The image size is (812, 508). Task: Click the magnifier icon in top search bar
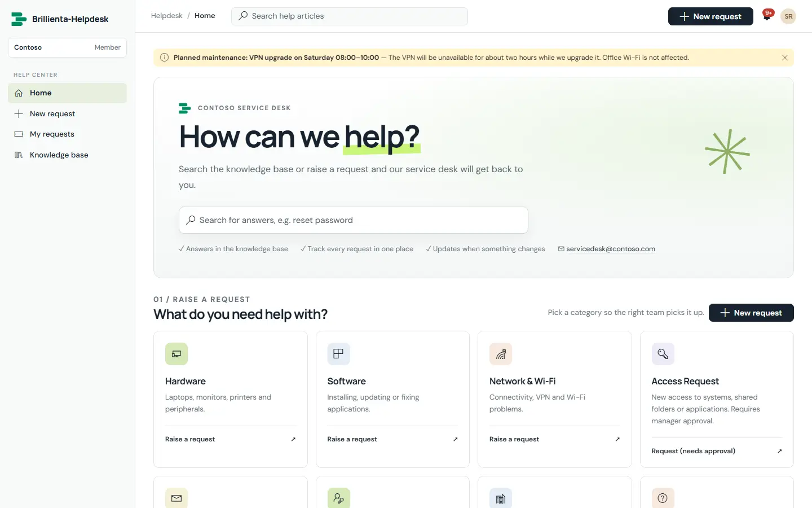point(243,16)
